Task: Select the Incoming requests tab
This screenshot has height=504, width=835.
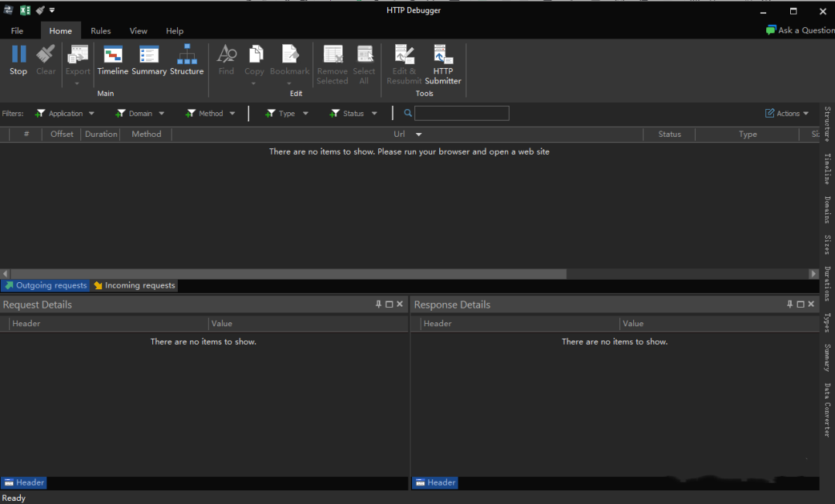Action: 135,285
